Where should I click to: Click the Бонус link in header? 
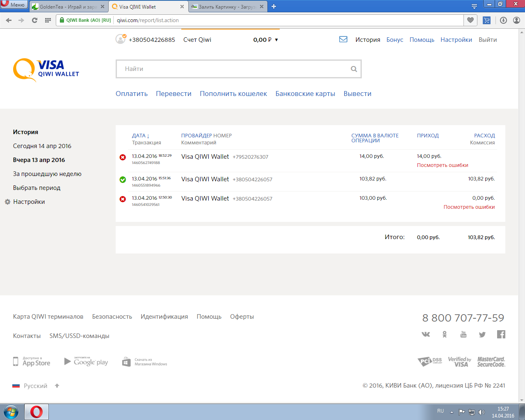[395, 40]
